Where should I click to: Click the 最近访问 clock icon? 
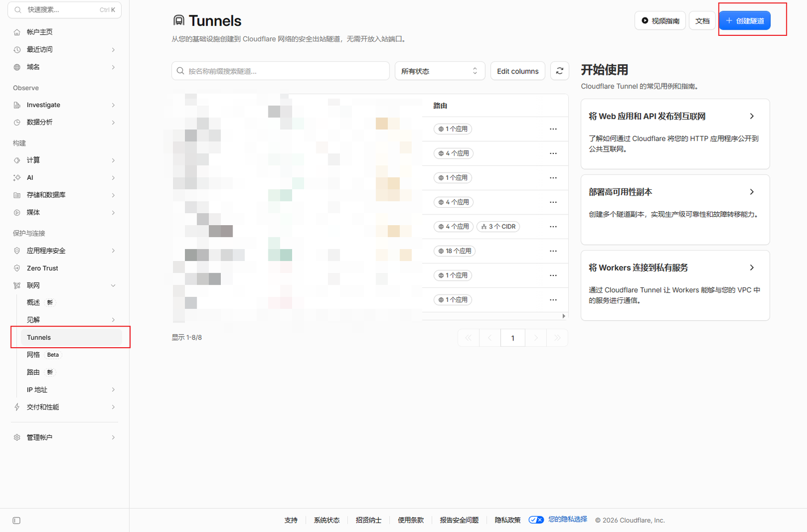[17, 50]
